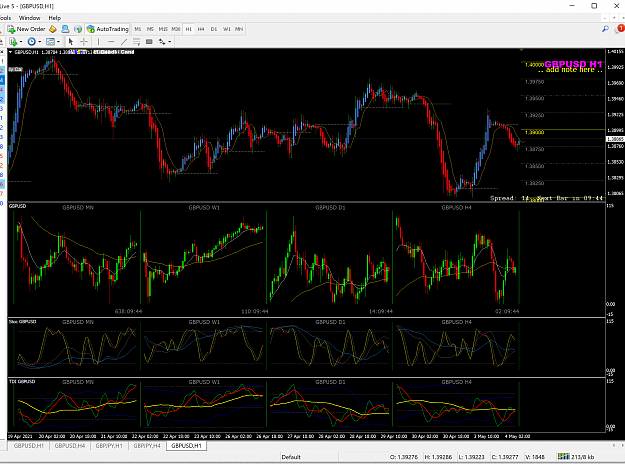The height and width of the screenshot is (464, 625).
Task: Open the red notification alert icon
Action: pos(620,29)
